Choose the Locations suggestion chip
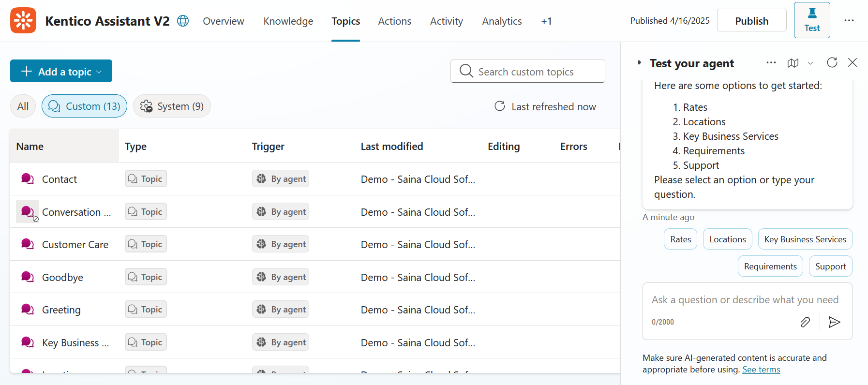 point(727,239)
